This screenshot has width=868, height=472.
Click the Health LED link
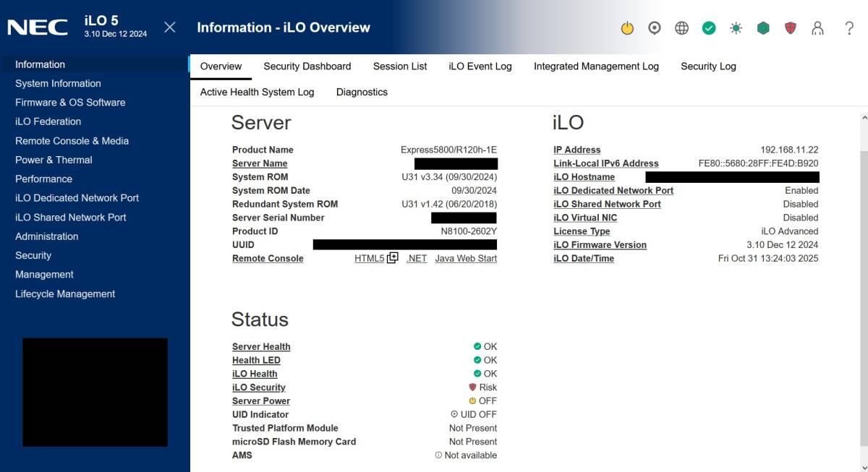tap(256, 361)
